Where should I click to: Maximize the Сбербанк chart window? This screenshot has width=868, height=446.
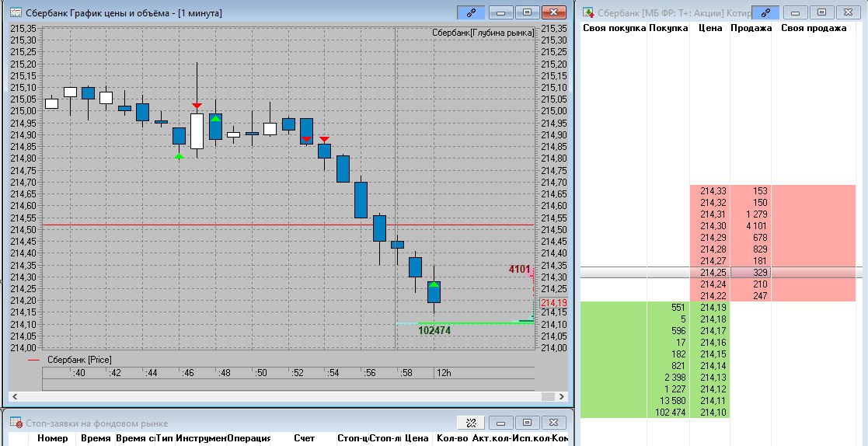point(527,12)
